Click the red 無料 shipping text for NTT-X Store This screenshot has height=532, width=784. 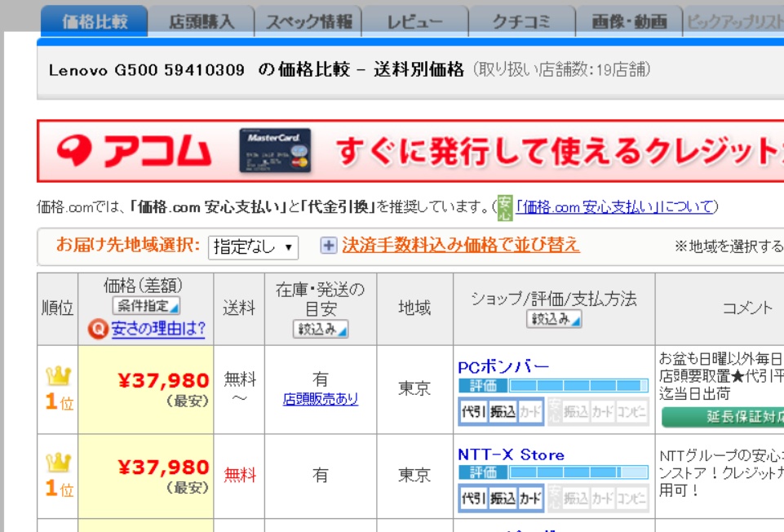pyautogui.click(x=240, y=475)
